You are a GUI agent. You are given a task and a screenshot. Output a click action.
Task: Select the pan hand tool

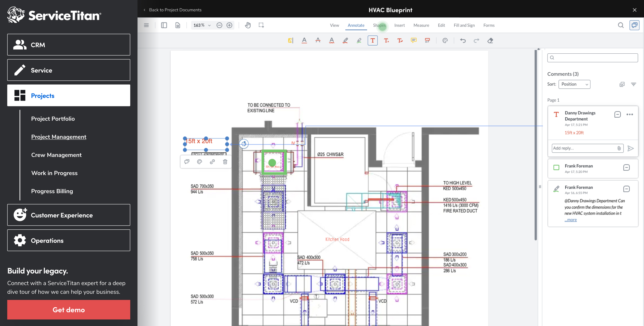(247, 25)
